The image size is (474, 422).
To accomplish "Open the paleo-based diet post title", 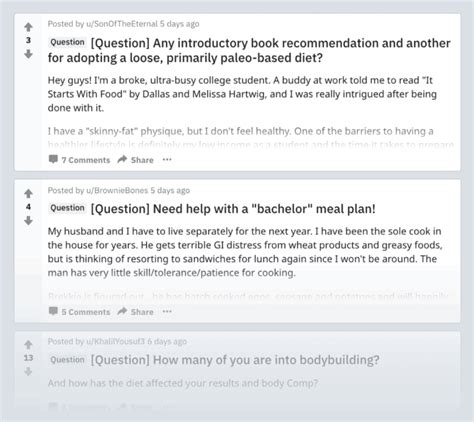I will (249, 50).
